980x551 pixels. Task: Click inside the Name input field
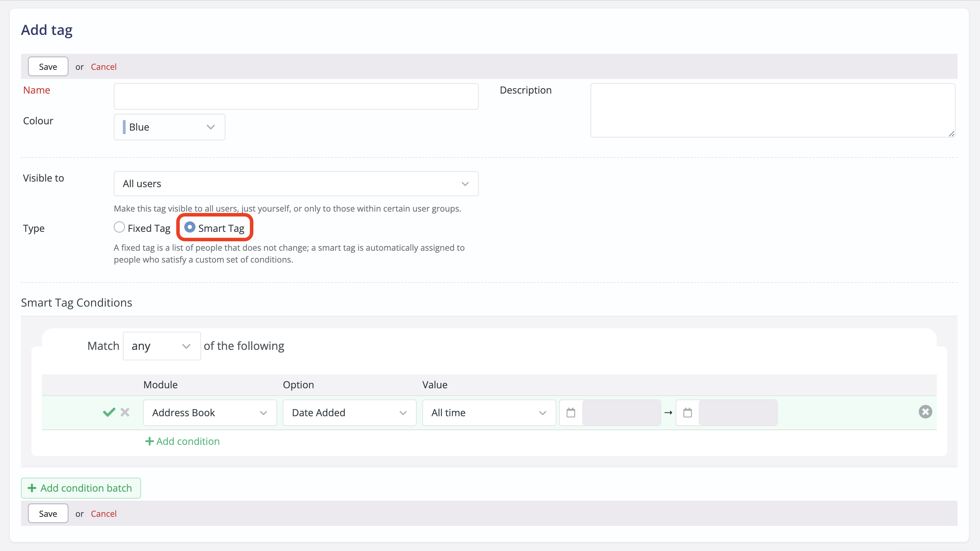296,96
